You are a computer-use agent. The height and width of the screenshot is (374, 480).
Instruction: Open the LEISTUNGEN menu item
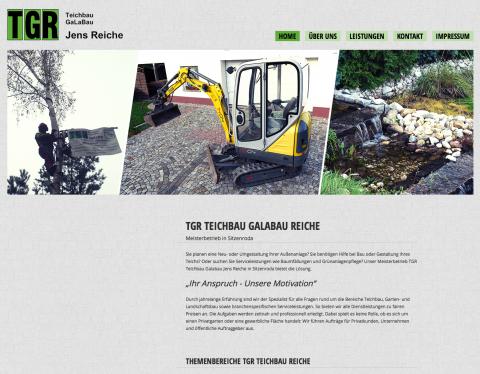pos(367,36)
